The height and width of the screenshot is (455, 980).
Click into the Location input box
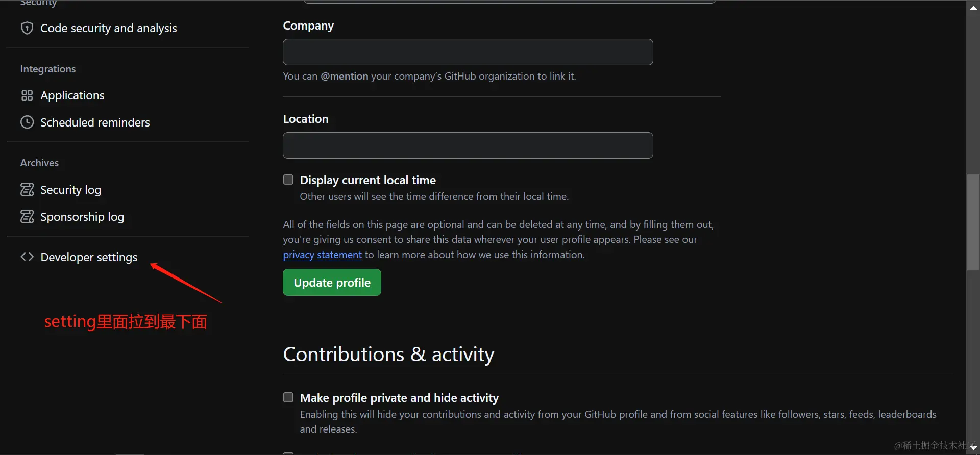tap(468, 145)
